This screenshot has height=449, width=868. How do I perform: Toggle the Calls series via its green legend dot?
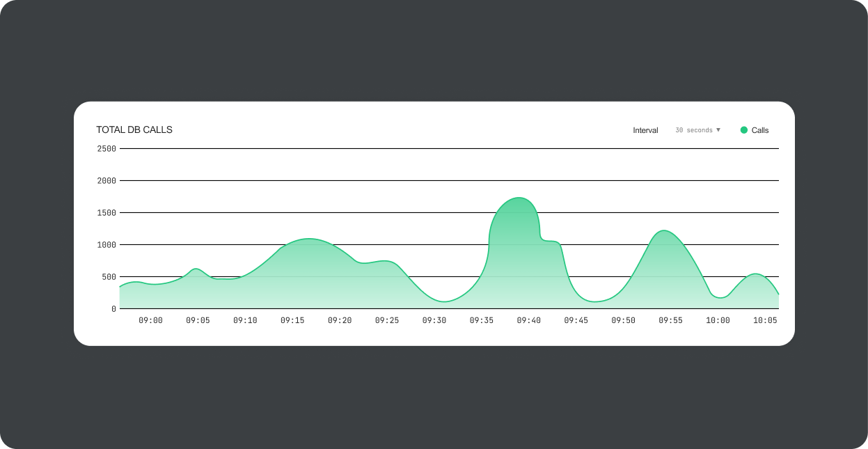[x=743, y=129]
